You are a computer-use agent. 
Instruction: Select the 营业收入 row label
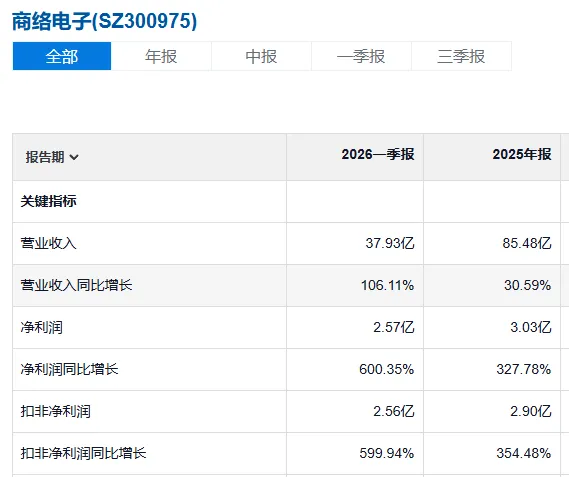pos(49,243)
